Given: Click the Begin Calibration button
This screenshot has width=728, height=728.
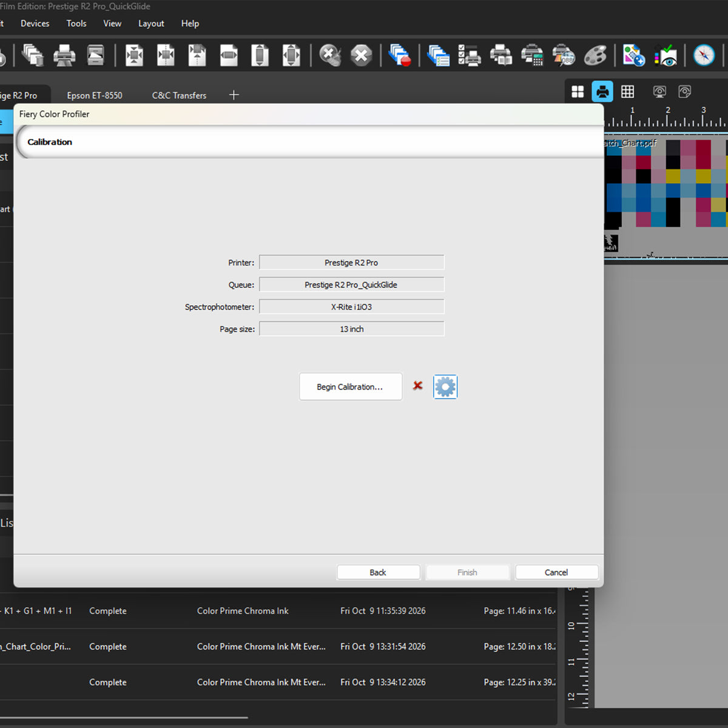Looking at the screenshot, I should click(350, 386).
